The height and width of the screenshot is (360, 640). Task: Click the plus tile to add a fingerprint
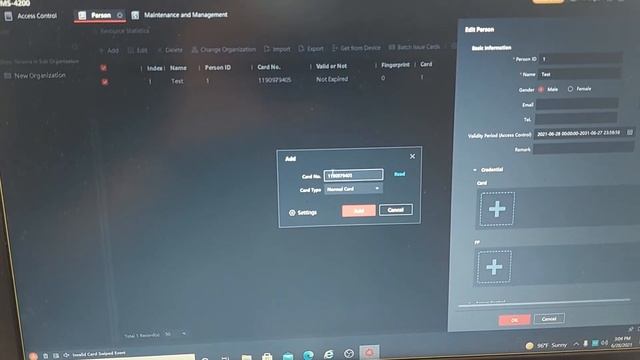(x=494, y=267)
